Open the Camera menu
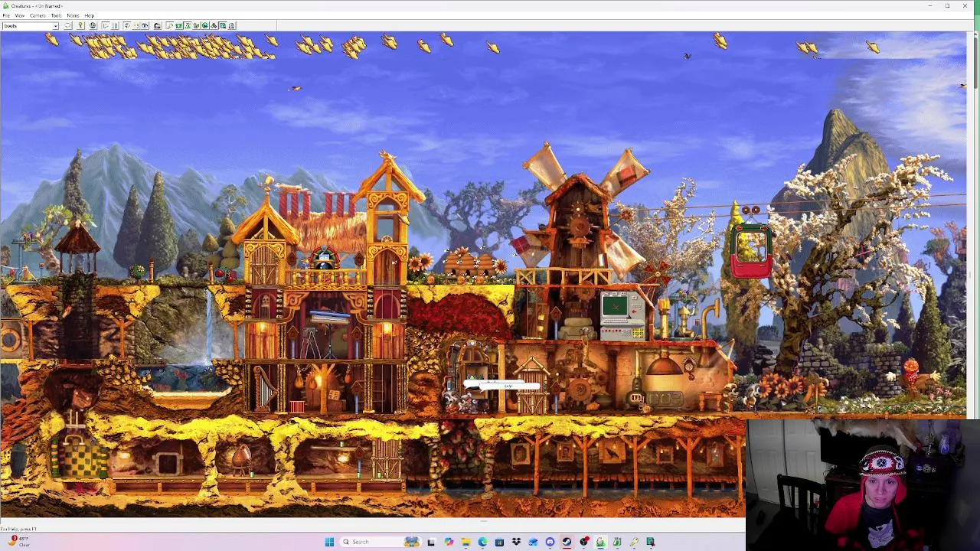Viewport: 980px width, 551px height. tap(38, 15)
